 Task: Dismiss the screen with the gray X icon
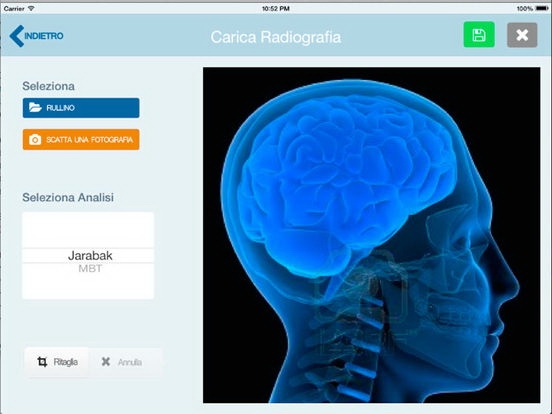tap(522, 35)
